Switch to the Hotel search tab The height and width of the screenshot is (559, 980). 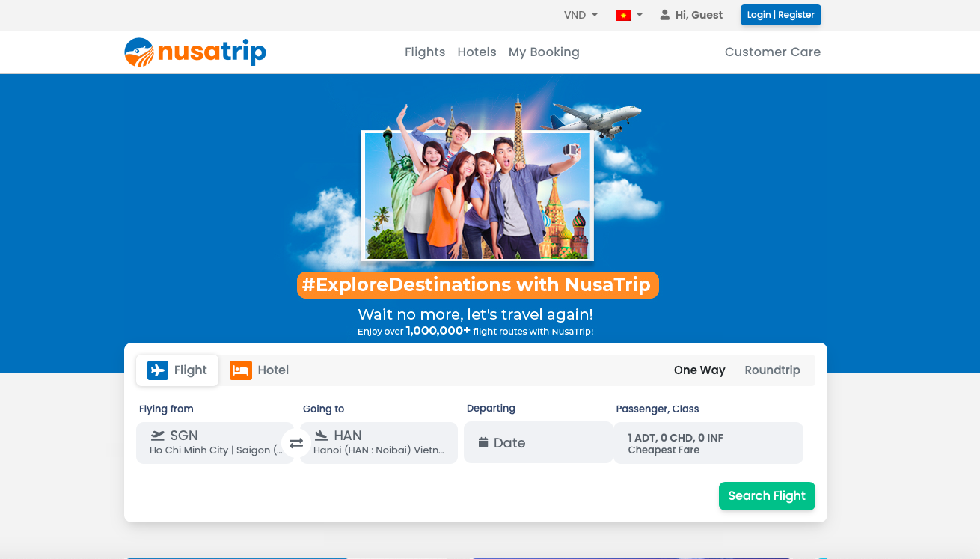click(260, 370)
